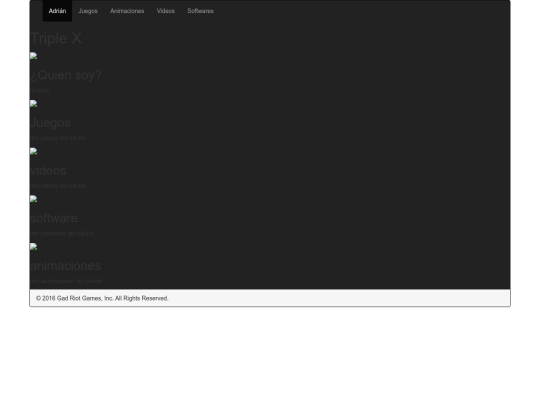Click the broken image above the videos heading
Screen dimensions: 540x405
(x=34, y=152)
